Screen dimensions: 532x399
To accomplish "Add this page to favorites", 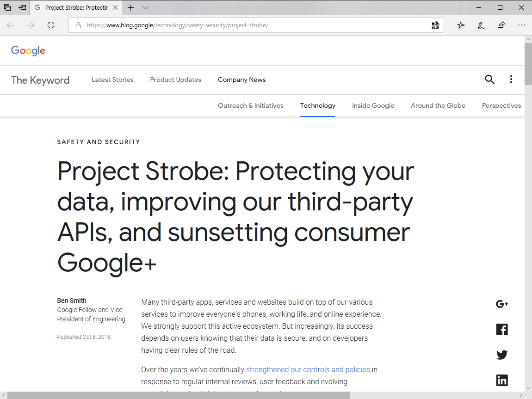I will tap(461, 25).
